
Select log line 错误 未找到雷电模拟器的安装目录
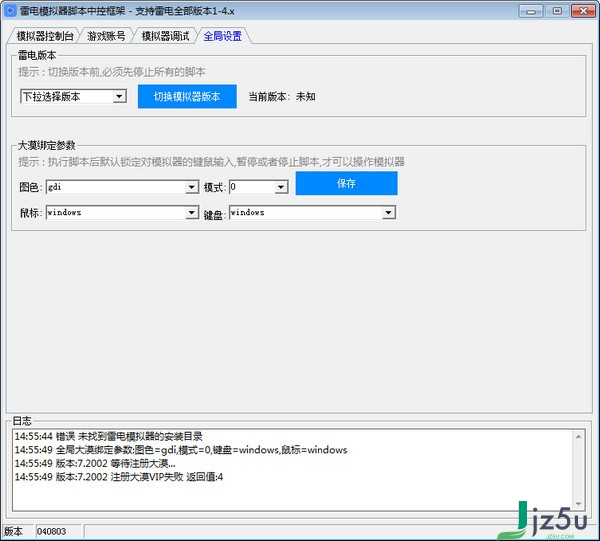108,436
